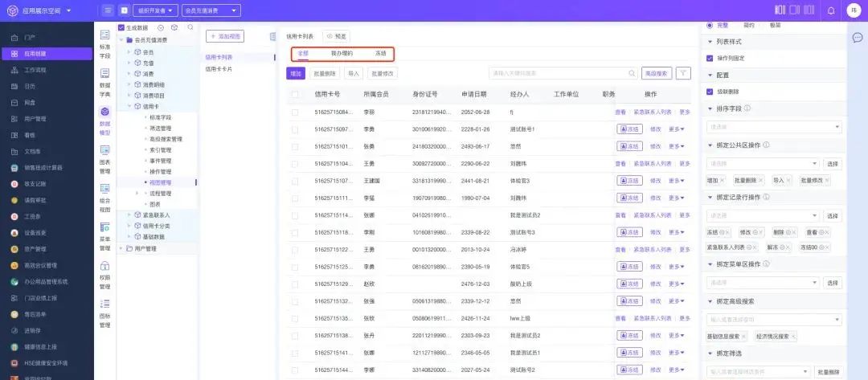Select the 信用卡卡片 view
The height and width of the screenshot is (380, 868).
point(219,69)
